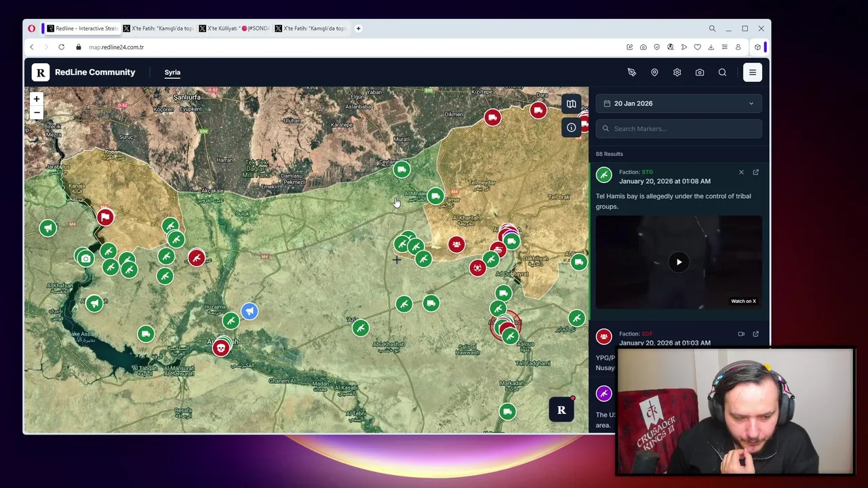Zoom in the map with plus button
The image size is (868, 488).
coord(37,99)
